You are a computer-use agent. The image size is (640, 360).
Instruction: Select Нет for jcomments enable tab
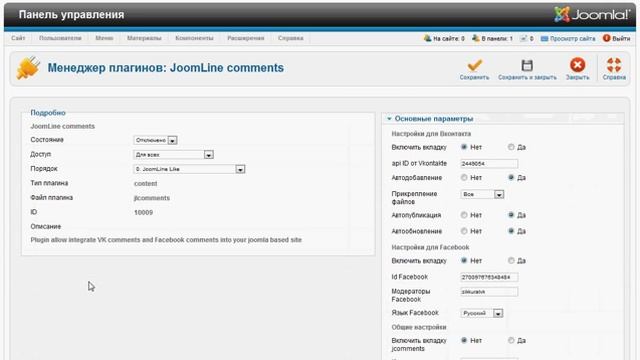coord(464,340)
